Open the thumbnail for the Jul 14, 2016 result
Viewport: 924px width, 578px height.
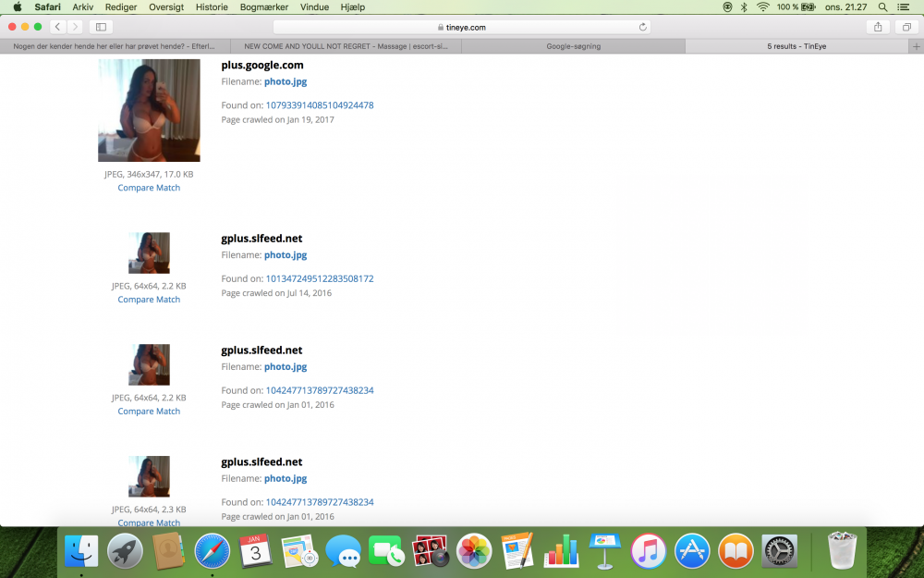[149, 253]
